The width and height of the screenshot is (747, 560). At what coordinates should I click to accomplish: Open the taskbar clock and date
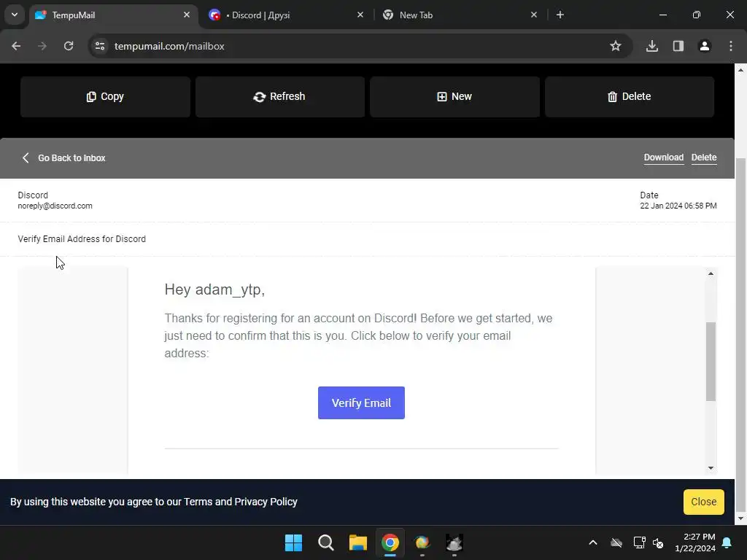coord(695,542)
